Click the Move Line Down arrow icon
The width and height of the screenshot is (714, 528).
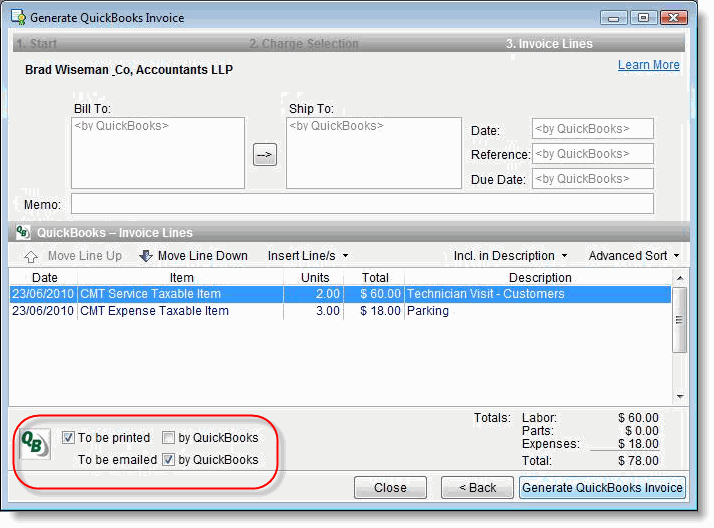[x=146, y=256]
